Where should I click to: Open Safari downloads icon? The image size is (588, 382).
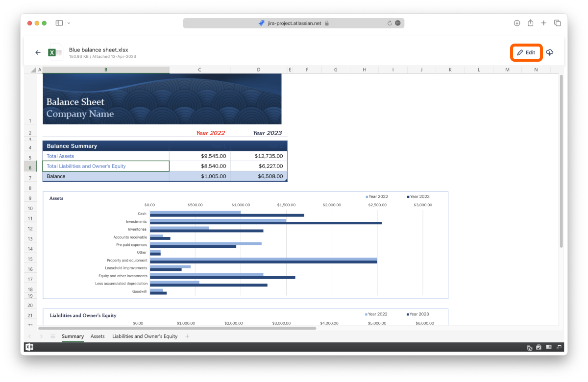pyautogui.click(x=517, y=23)
